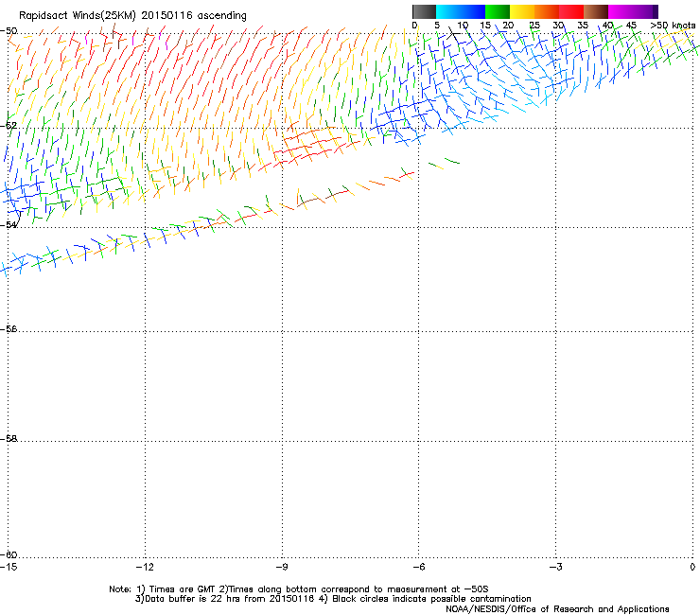Screen dimensions: 700x615
Task: Click the latitude label '-56'
Action: point(9,328)
